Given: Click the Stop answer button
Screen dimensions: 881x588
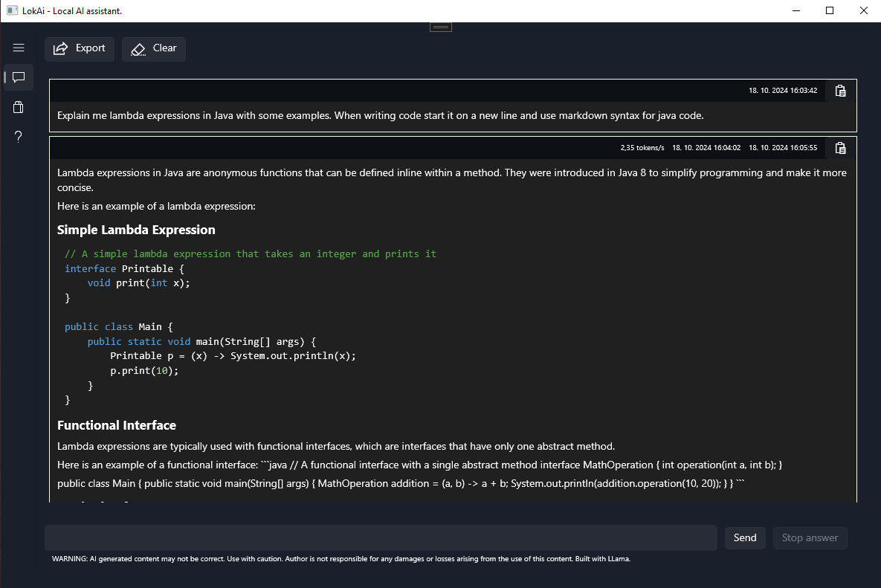Looking at the screenshot, I should point(810,538).
